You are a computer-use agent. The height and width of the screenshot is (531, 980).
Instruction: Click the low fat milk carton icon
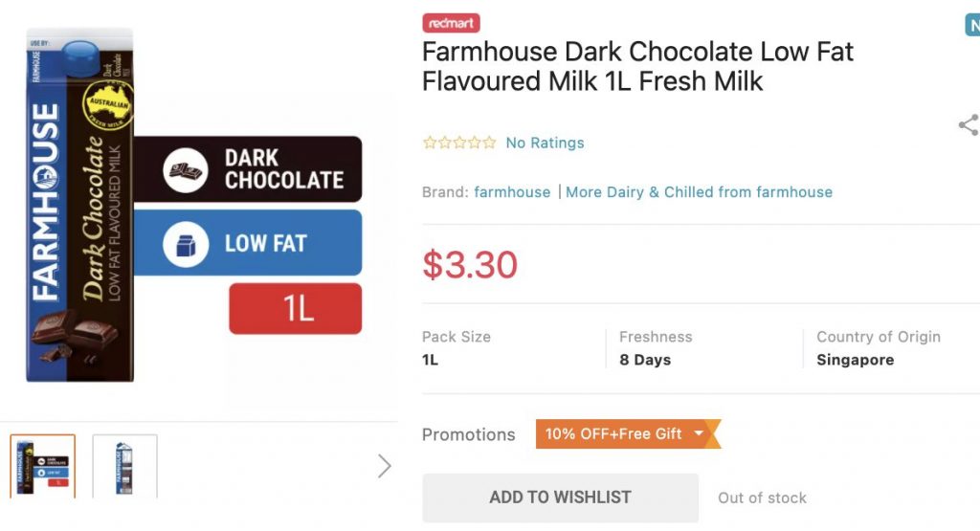[x=186, y=243]
